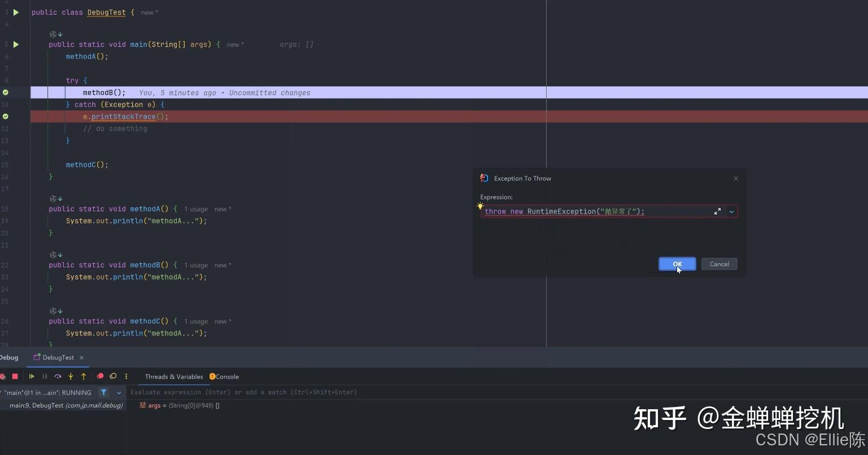
Task: Expand the expression editor in dialog
Action: pos(717,211)
